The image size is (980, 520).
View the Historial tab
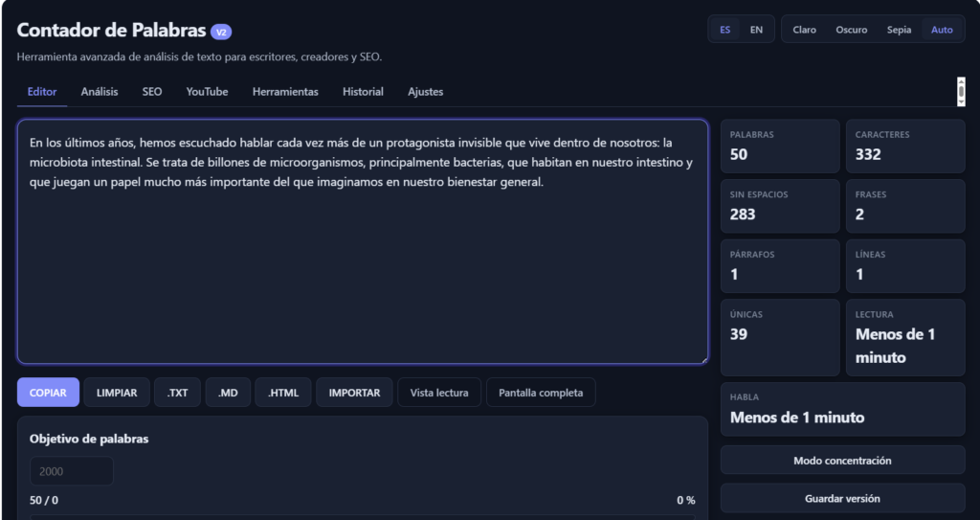[363, 91]
